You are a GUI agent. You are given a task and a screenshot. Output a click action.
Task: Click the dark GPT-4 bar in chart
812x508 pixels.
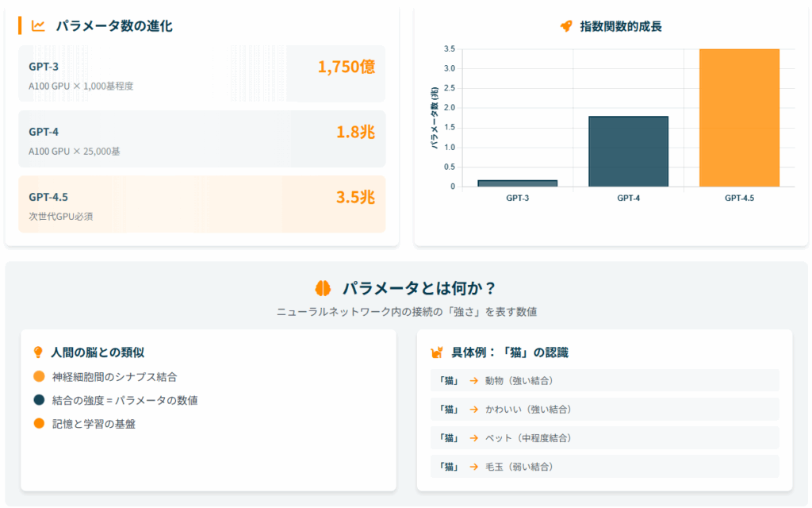click(x=628, y=151)
